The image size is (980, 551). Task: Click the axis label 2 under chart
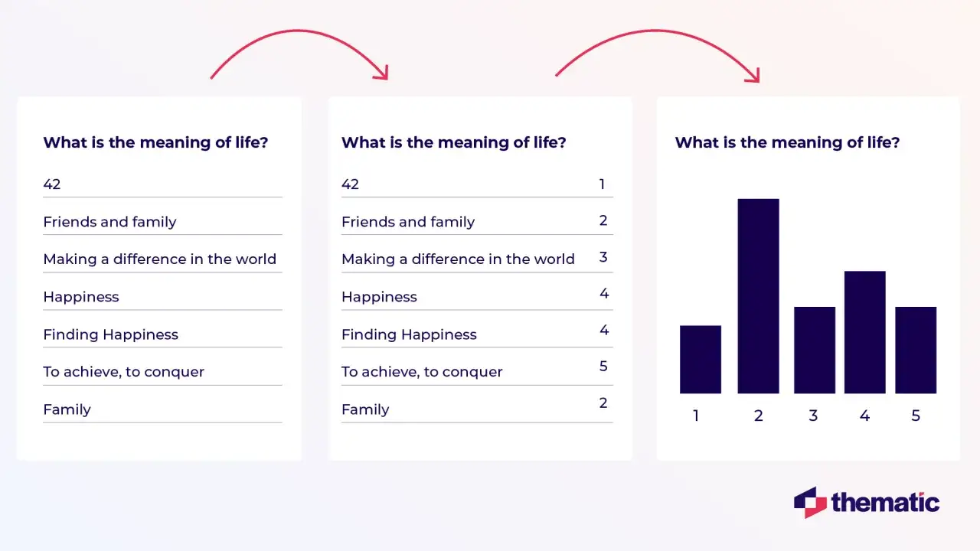[x=759, y=416]
